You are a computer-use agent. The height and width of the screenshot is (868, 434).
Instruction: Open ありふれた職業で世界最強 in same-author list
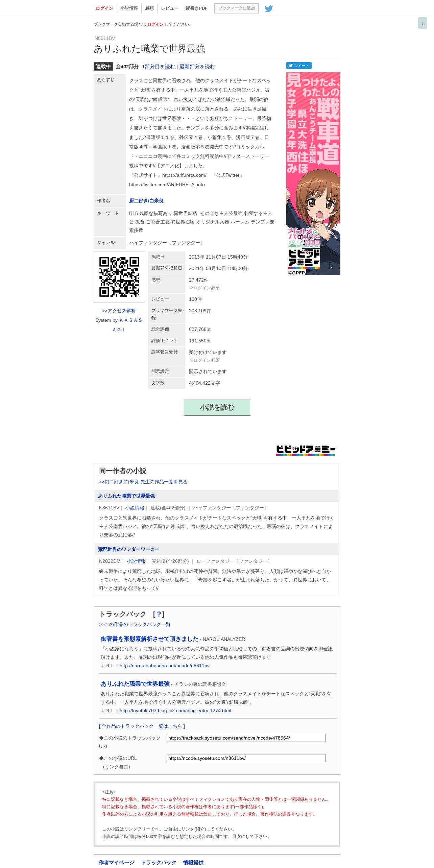tap(126, 496)
